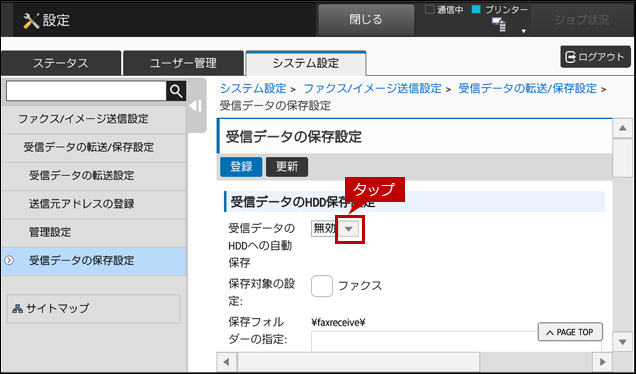Click the vertical scrollbar down arrow
The height and width of the screenshot is (374, 636).
click(623, 342)
